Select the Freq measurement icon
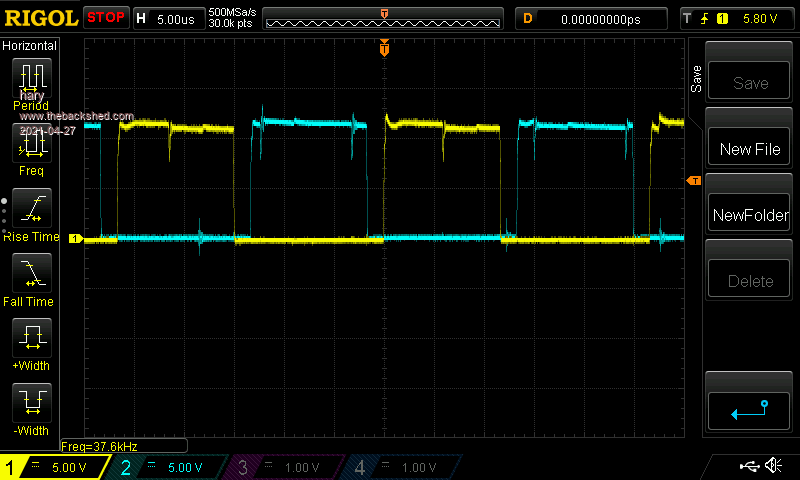800x480 pixels. point(31,145)
